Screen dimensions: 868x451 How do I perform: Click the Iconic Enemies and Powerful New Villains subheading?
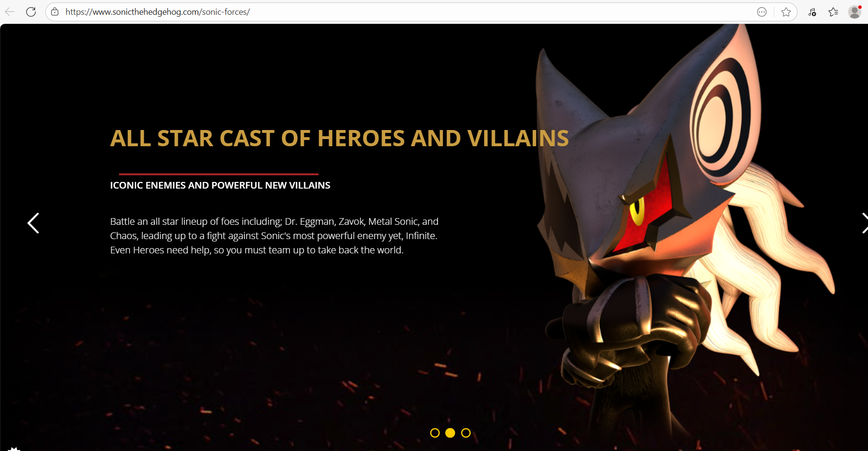pyautogui.click(x=220, y=185)
